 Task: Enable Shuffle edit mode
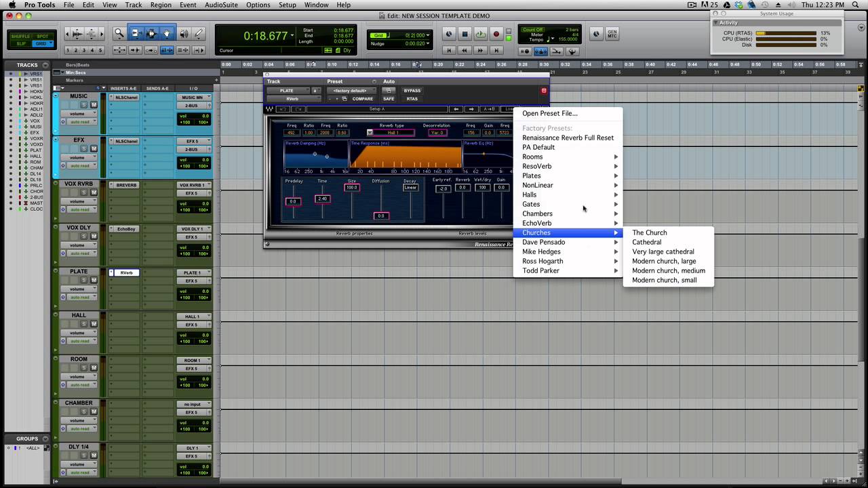22,37
